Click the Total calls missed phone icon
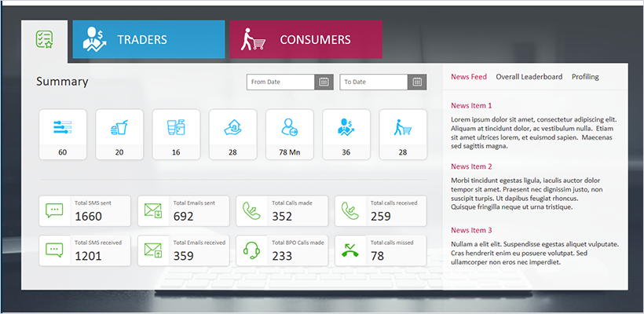The height and width of the screenshot is (314, 644). click(350, 250)
